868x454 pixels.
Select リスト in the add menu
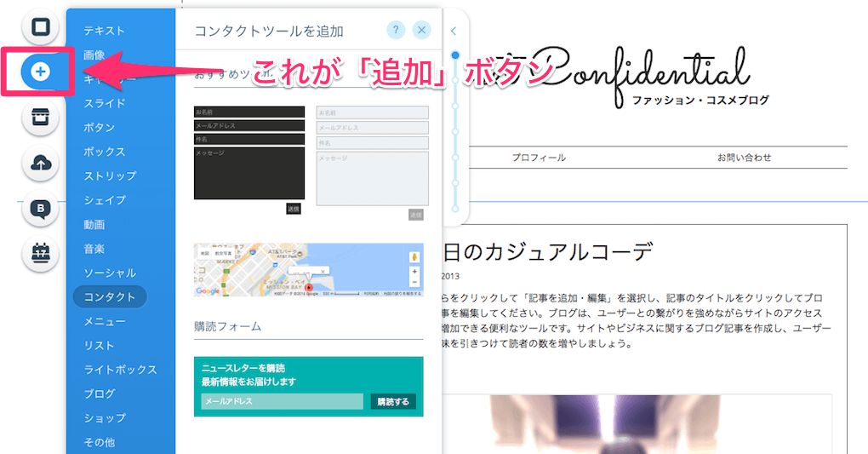coord(99,345)
